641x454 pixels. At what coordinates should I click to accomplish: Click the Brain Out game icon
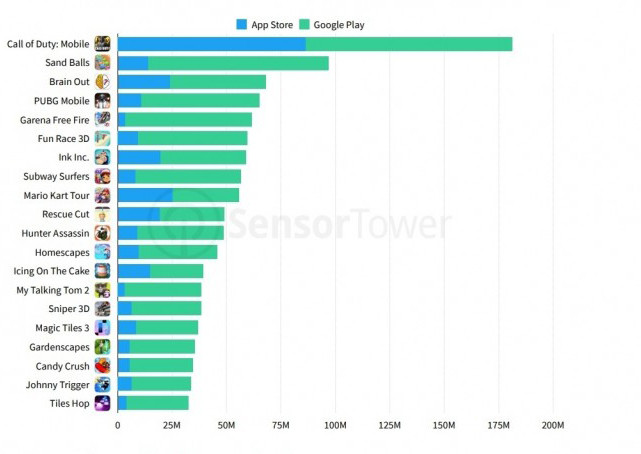tap(102, 82)
